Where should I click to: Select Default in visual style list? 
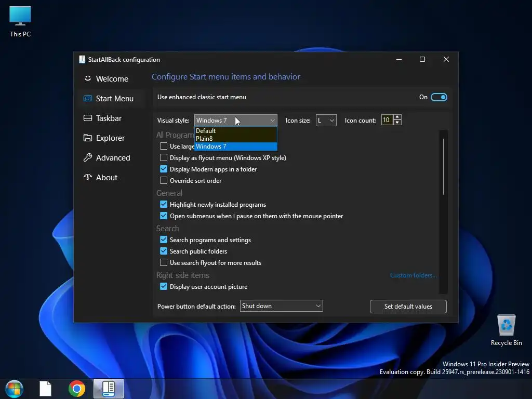coord(236,130)
